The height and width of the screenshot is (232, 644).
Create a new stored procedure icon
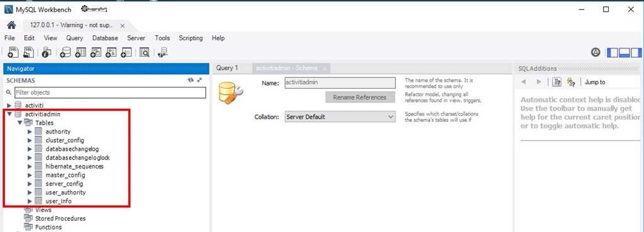pos(111,52)
